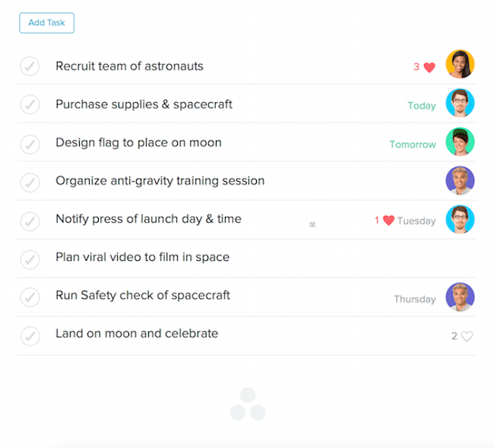
Task: Click assignee avatar for 'Purchase supplies & spacecraft'
Action: pyautogui.click(x=460, y=103)
